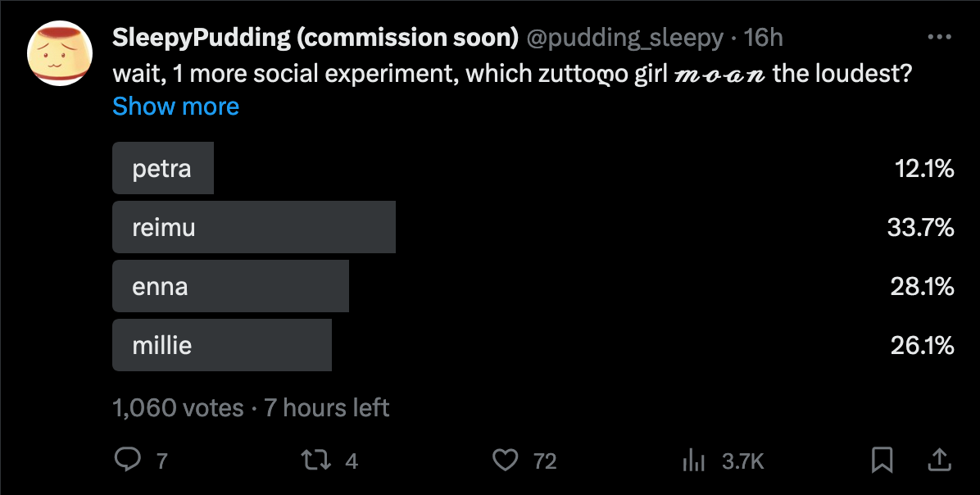The width and height of the screenshot is (980, 495).
Task: Open view analytics bar chart icon
Action: coord(693,461)
